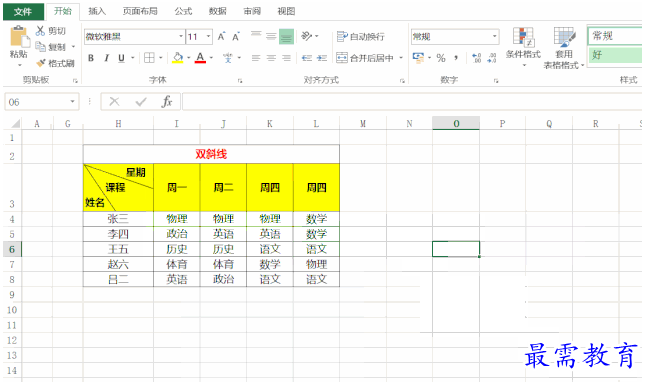
Task: Switch to the Formulas (公式) tab
Action: 183,12
